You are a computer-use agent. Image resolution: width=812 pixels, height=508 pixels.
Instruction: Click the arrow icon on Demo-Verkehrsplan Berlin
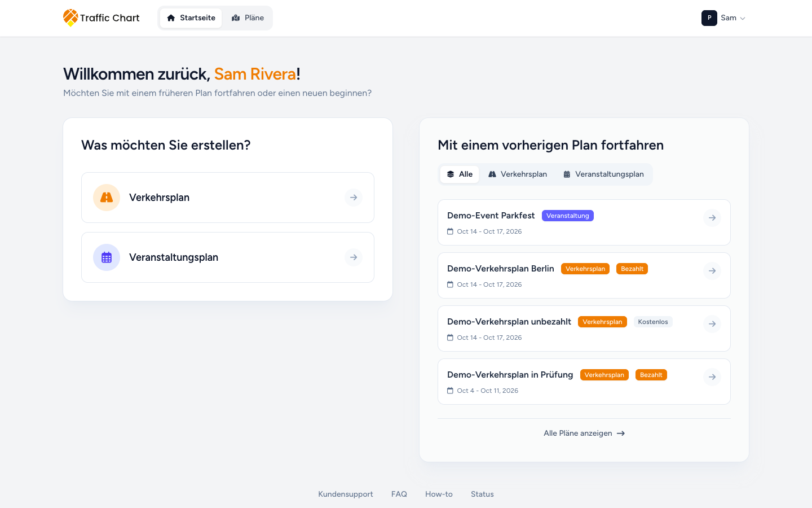click(712, 271)
